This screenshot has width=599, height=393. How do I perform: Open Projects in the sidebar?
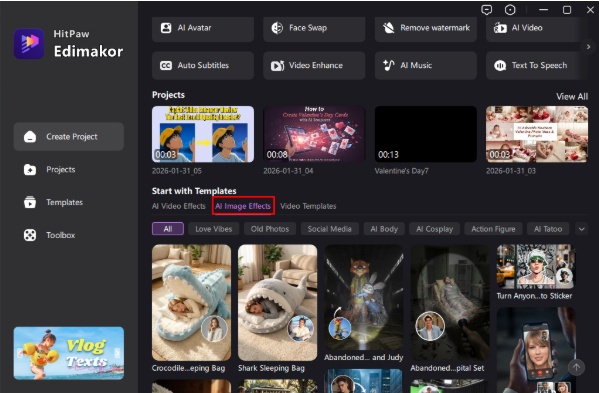pos(69,170)
